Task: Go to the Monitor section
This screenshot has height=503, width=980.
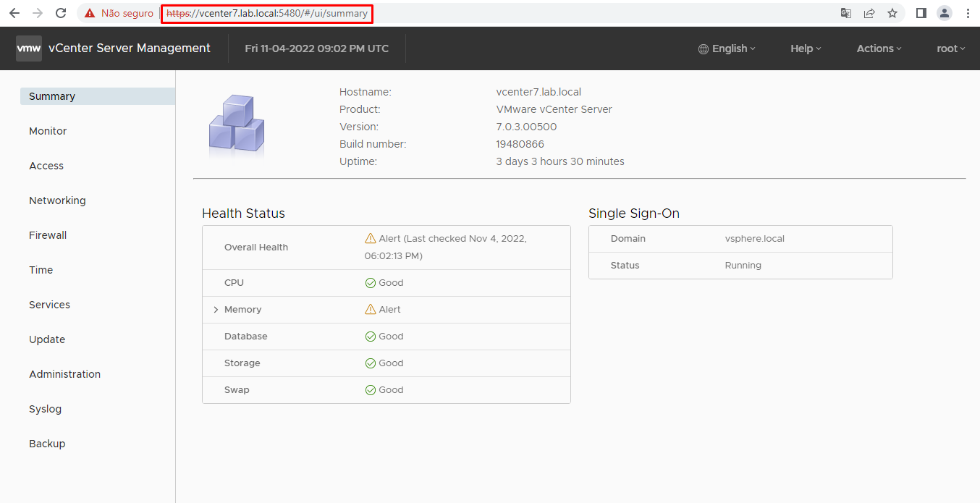Action: coord(48,131)
